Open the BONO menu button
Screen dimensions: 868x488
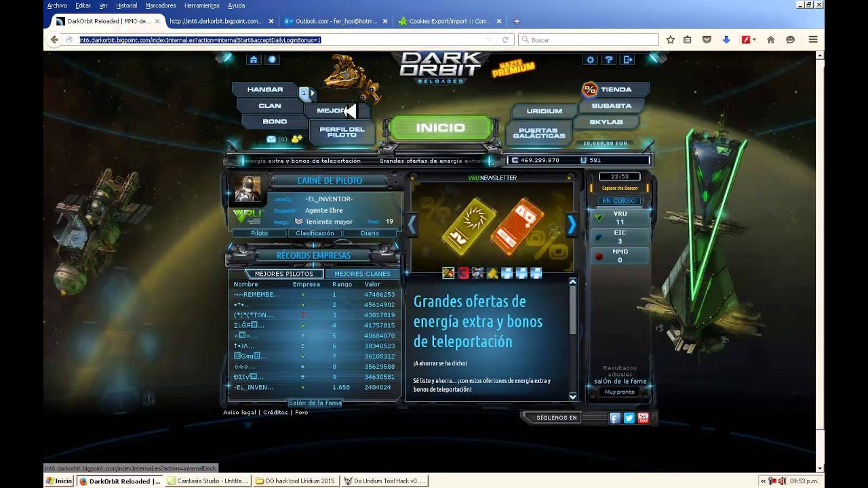pos(275,121)
